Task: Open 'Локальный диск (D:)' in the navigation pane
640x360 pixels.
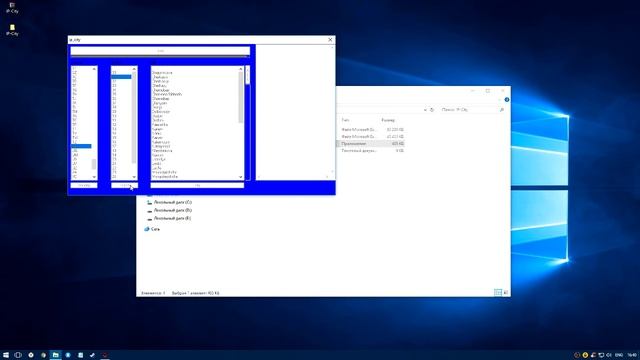Action: (x=169, y=210)
